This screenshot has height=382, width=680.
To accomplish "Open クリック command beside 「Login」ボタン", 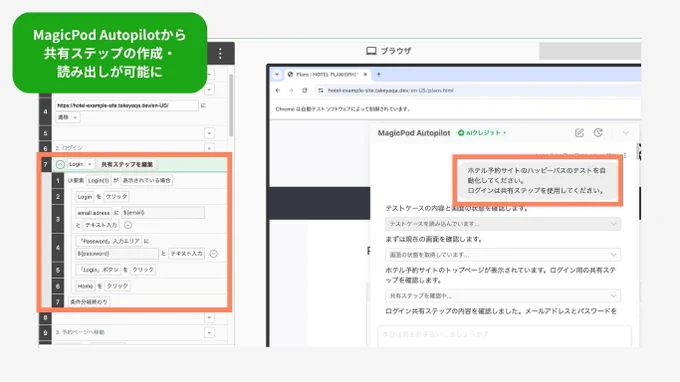I will (143, 270).
